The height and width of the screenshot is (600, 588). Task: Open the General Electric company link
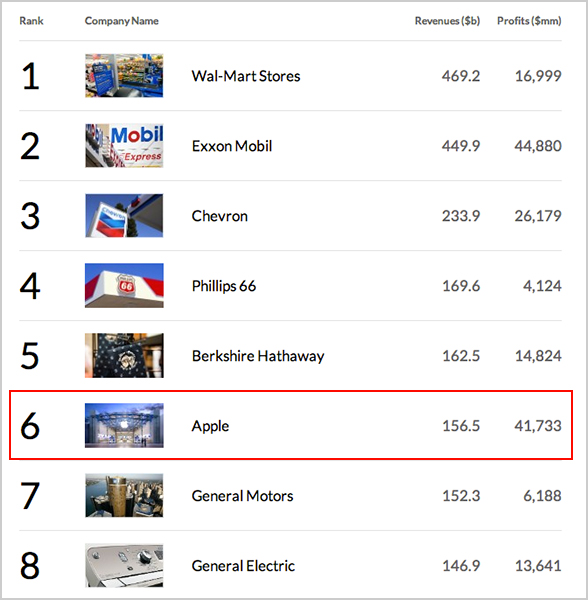243,566
